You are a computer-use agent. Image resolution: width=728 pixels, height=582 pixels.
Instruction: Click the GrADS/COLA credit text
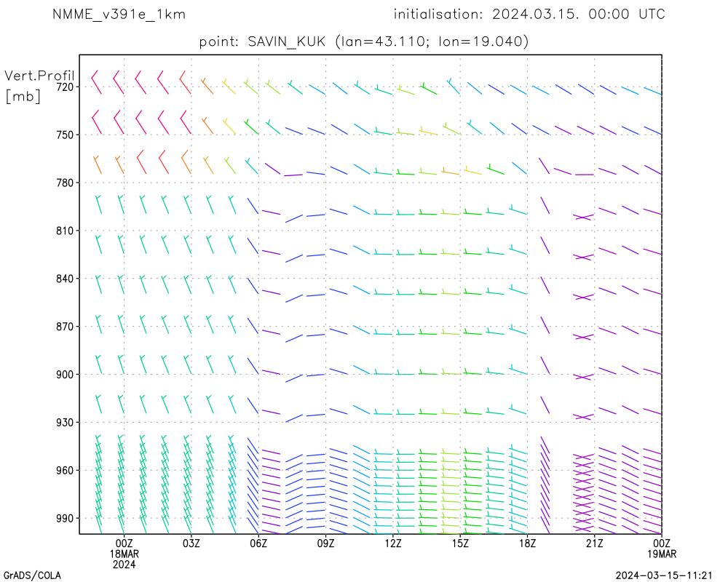32,575
